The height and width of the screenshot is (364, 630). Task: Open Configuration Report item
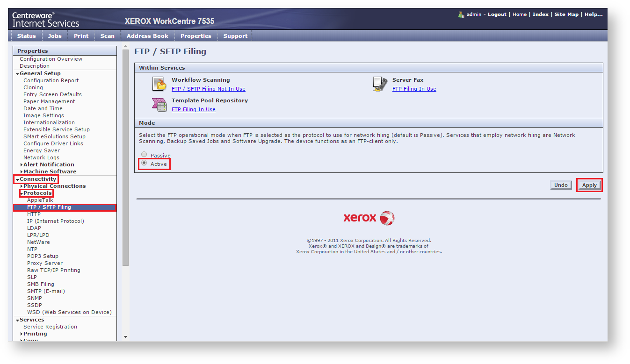51,80
